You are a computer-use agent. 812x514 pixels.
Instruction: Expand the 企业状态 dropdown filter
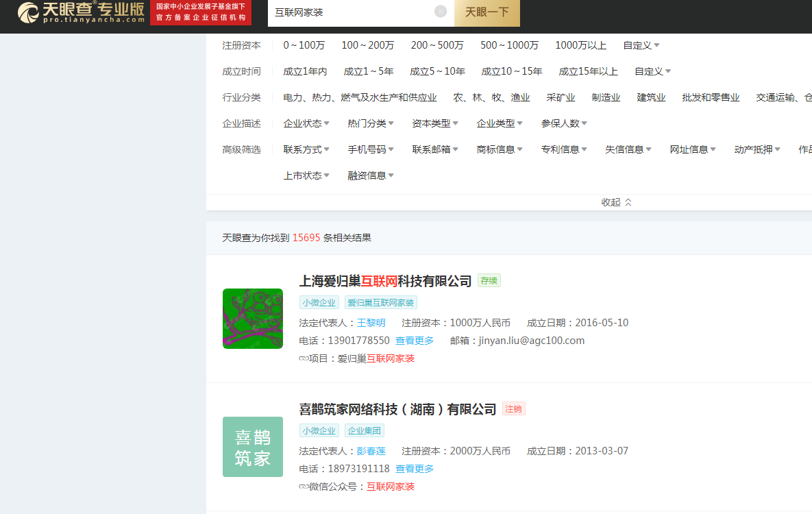tap(306, 123)
